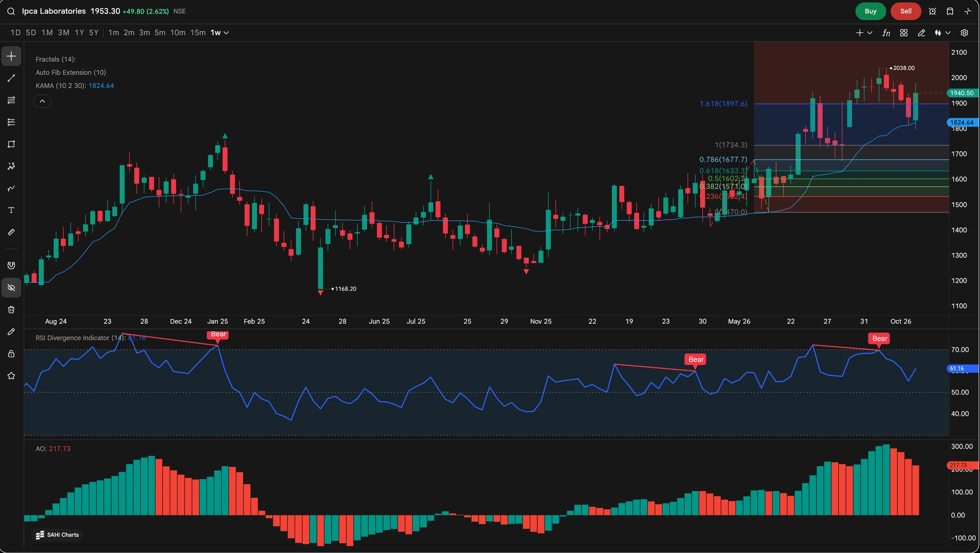Open the price alert icon

point(933,11)
